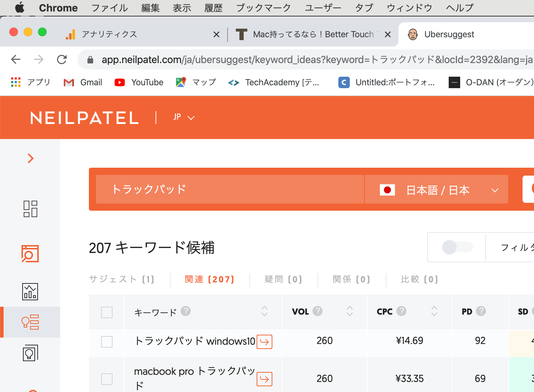Close the アナリティクス tab
This screenshot has height=392, width=534.
coord(216,34)
